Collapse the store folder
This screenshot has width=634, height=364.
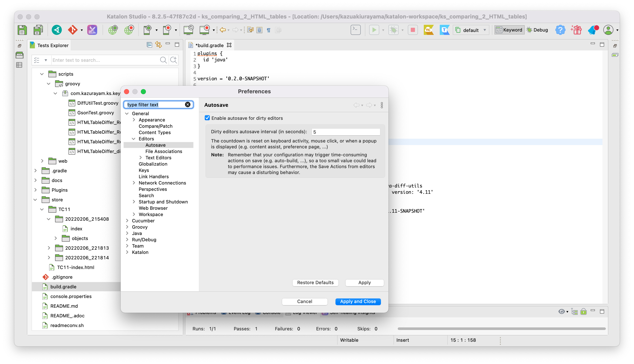35,199
